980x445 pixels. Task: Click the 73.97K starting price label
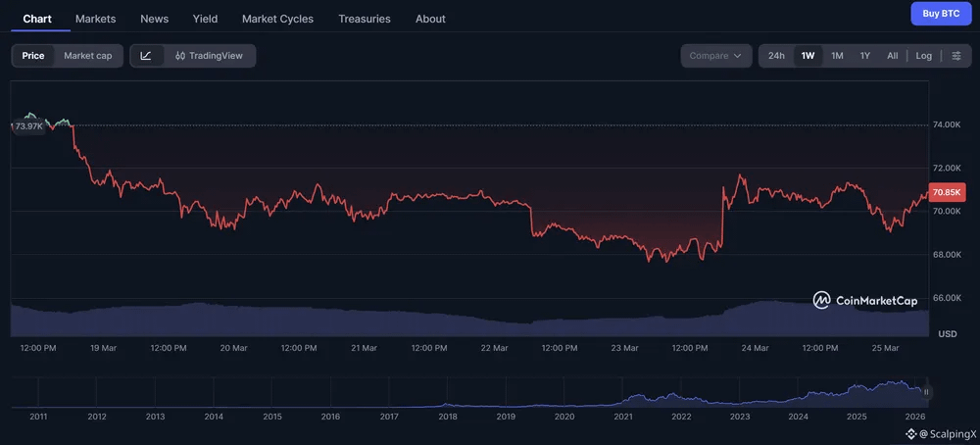(x=28, y=126)
